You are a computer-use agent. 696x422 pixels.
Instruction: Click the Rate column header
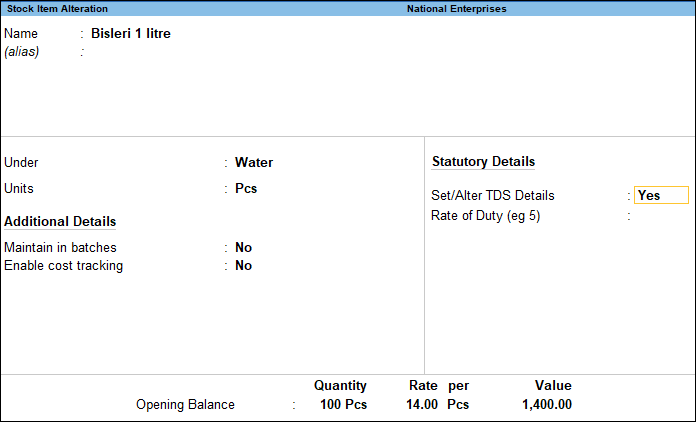[x=423, y=385]
